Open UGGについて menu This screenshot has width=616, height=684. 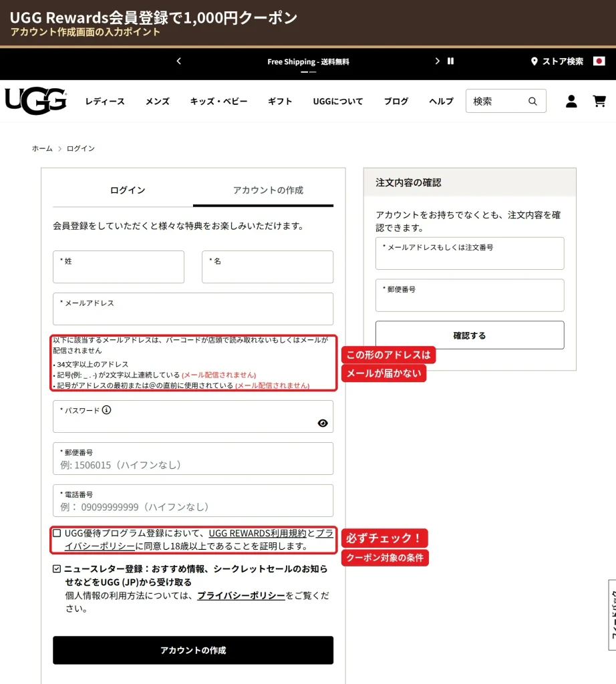(x=337, y=102)
